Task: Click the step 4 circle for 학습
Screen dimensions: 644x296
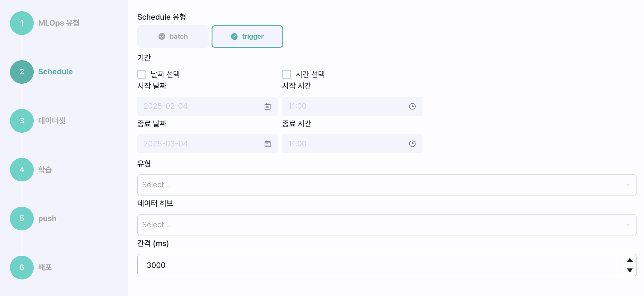Action: tap(22, 170)
